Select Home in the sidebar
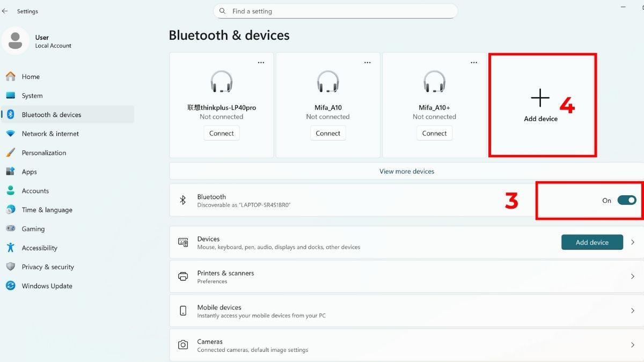Image resolution: width=644 pixels, height=362 pixels. (31, 76)
